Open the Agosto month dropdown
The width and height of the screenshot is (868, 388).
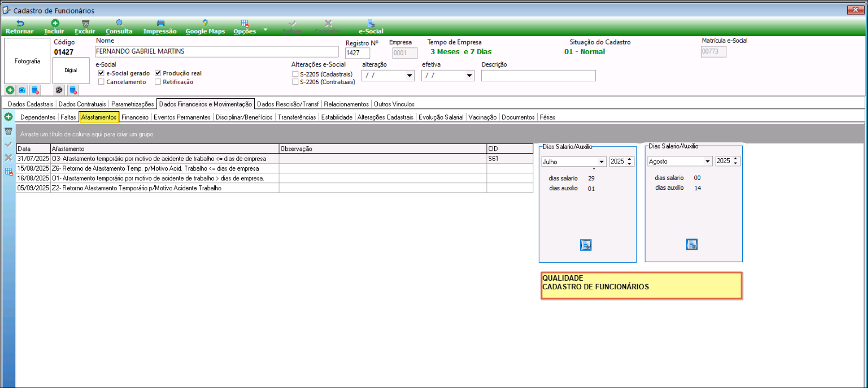[708, 161]
